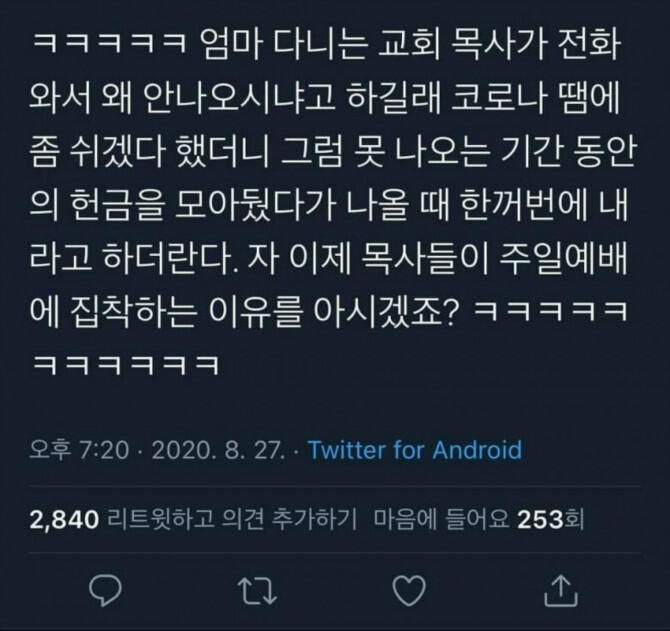This screenshot has width=670, height=631.
Task: Like the tweet with the heart icon
Action: tap(409, 590)
